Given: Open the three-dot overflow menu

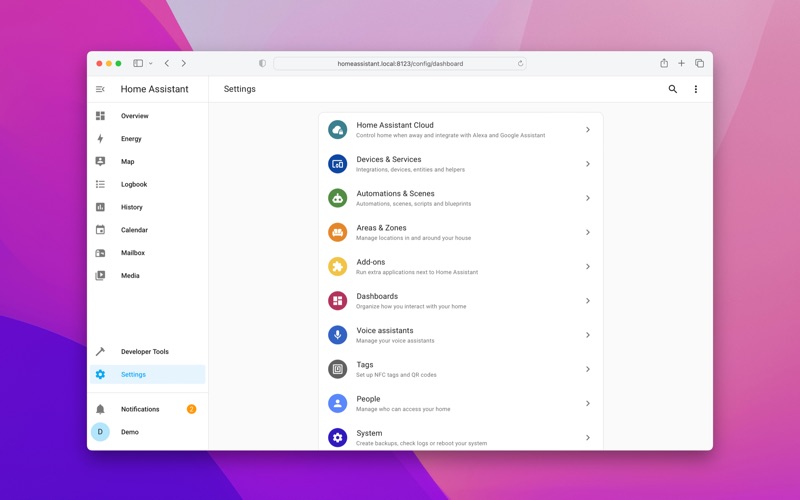Looking at the screenshot, I should (695, 89).
